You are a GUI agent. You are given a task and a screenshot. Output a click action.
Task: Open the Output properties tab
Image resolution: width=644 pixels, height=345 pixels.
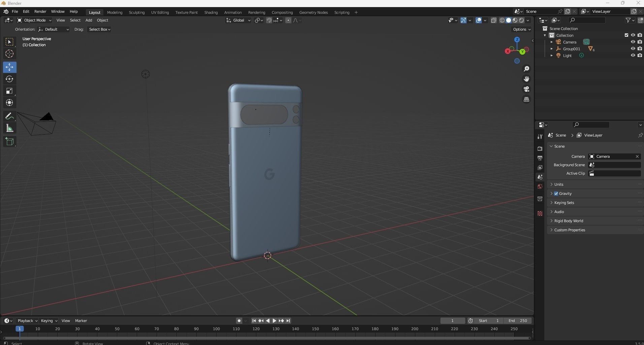(540, 158)
